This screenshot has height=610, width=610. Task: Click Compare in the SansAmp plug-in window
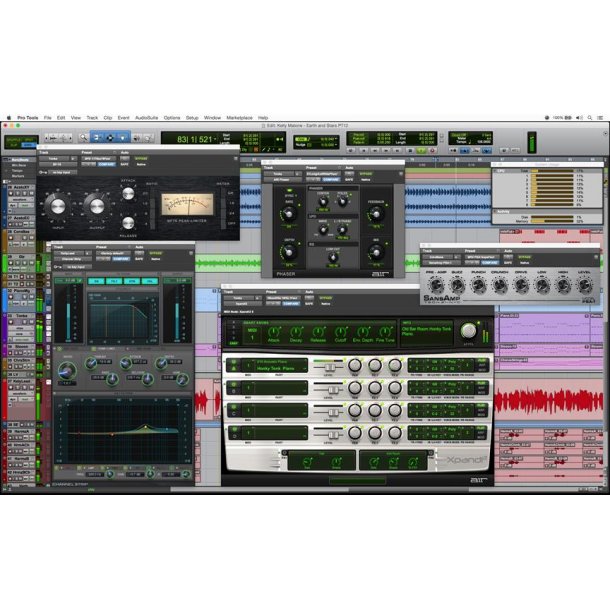point(489,263)
